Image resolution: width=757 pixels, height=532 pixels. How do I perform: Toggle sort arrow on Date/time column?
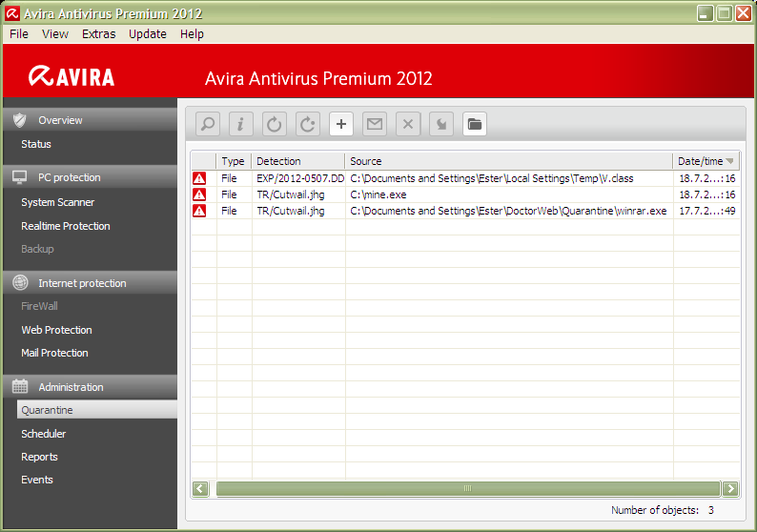[x=729, y=161]
